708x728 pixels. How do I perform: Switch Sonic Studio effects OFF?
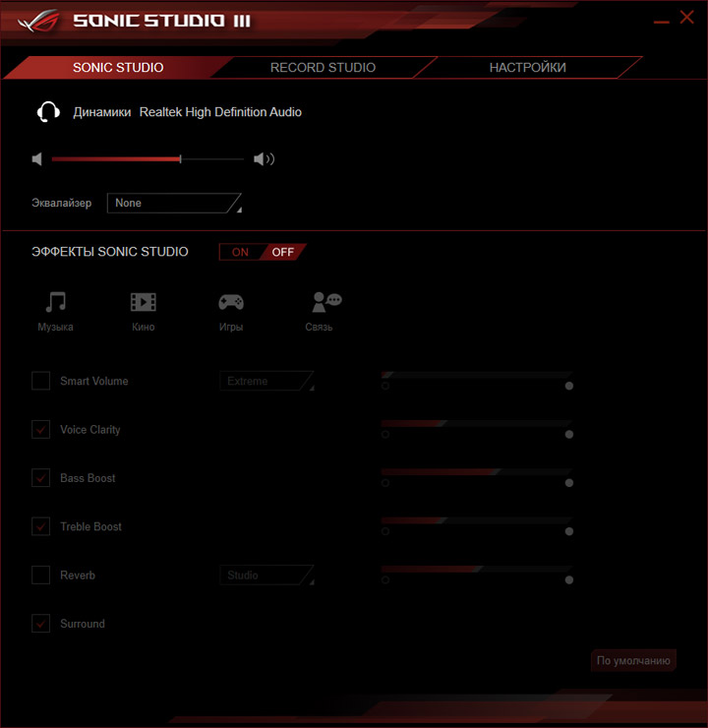click(x=282, y=252)
